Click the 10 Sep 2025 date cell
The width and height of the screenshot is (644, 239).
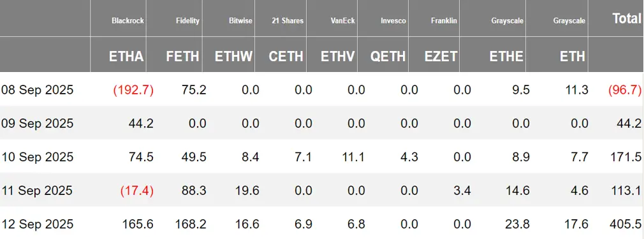[x=38, y=157]
